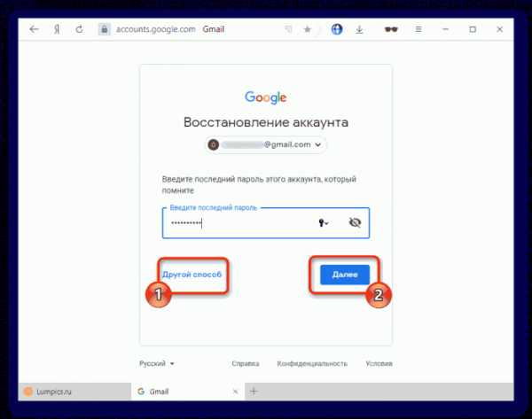Open the Справка footer link
The image size is (532, 419).
[246, 363]
